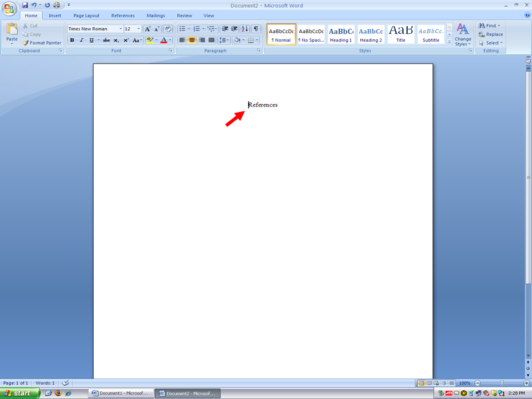
Task: Apply the Title style
Action: [401, 34]
